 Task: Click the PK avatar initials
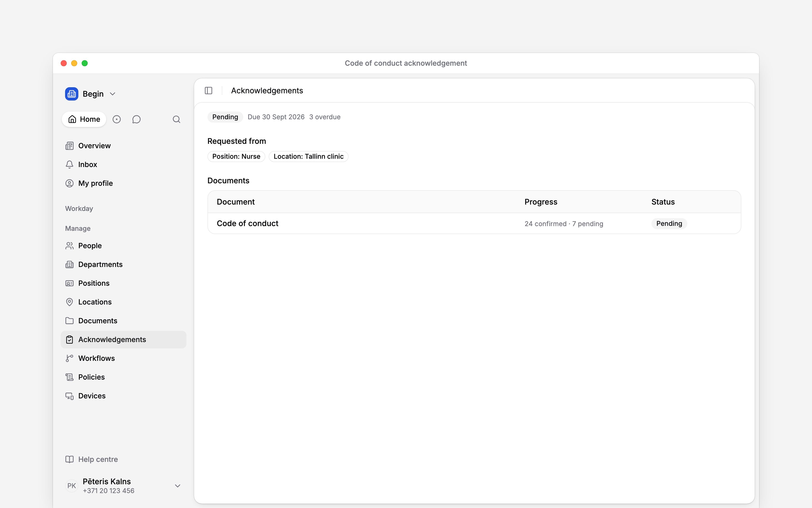pyautogui.click(x=71, y=486)
